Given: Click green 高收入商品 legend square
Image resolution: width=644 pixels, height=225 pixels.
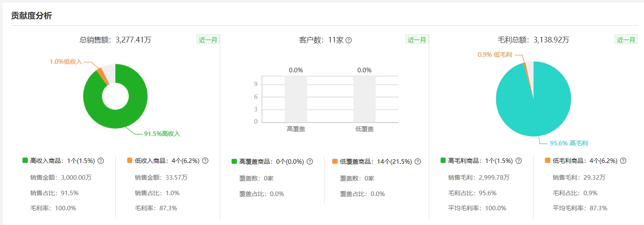Looking at the screenshot, I should [25, 160].
